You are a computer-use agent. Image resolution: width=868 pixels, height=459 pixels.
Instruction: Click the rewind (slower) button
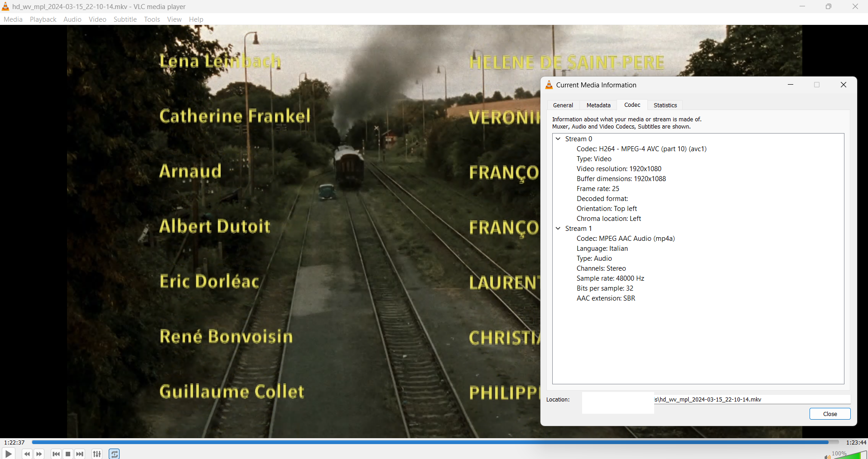27,454
